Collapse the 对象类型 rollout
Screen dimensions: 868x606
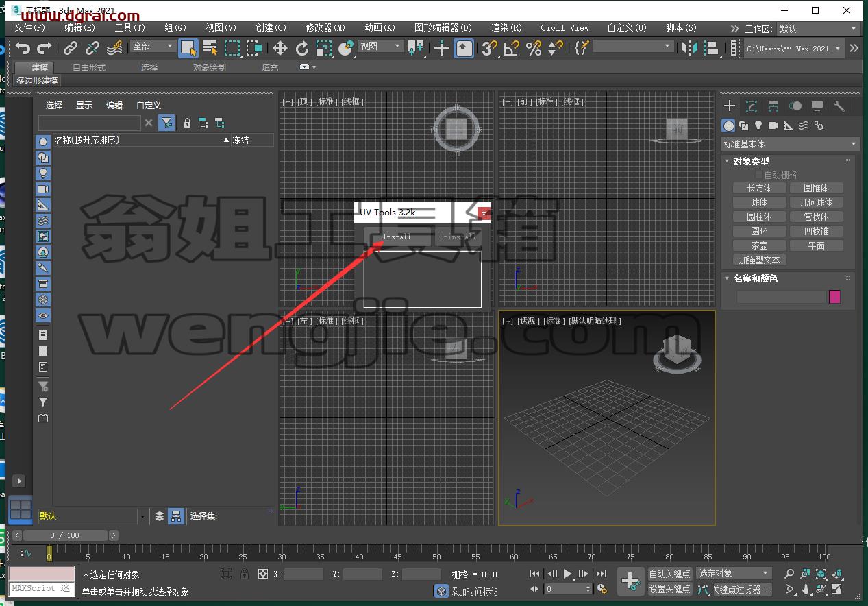click(751, 161)
